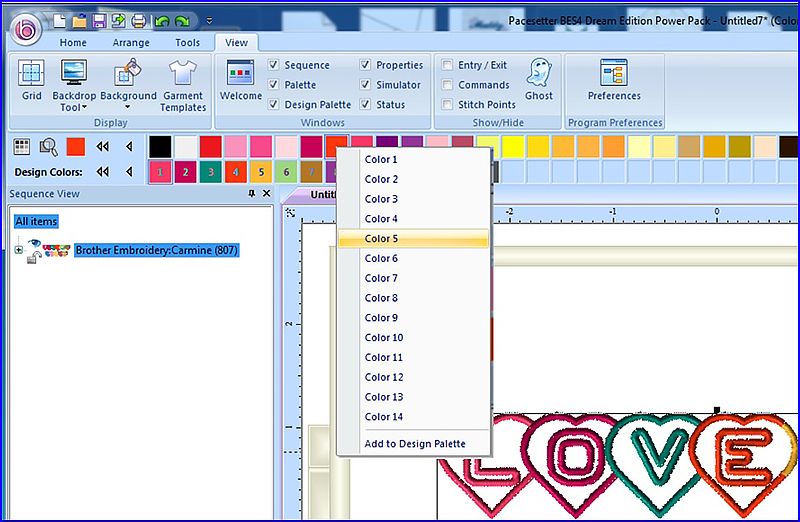Expand the Brother Embroidery:Carmine tree node
This screenshot has width=800, height=522.
click(x=18, y=250)
